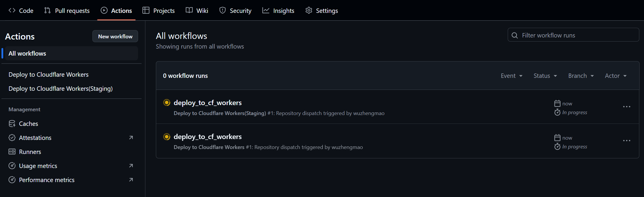Click the New workflow button
This screenshot has height=197, width=644.
click(x=115, y=36)
